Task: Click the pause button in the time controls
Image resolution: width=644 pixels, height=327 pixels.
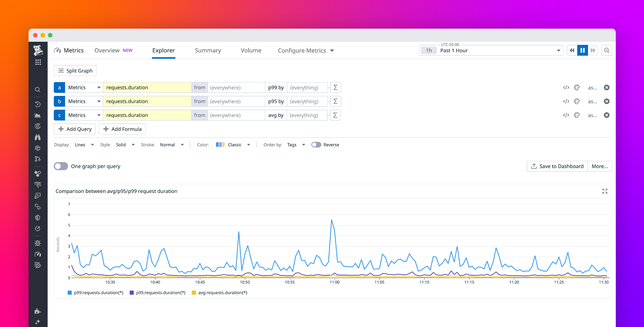Action: [582, 50]
